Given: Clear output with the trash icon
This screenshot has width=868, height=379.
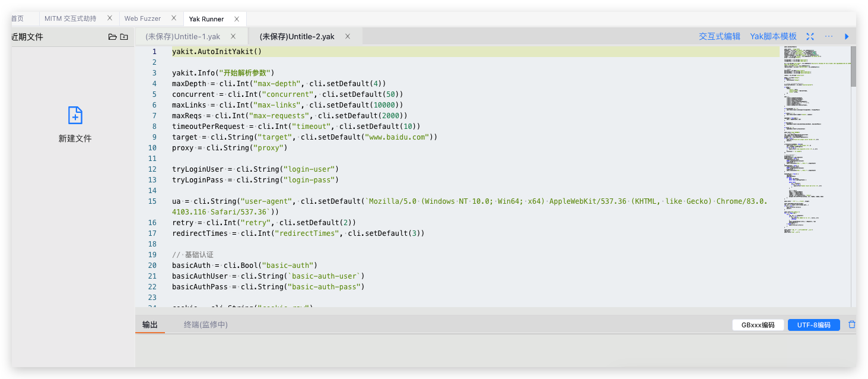Looking at the screenshot, I should click(x=852, y=325).
